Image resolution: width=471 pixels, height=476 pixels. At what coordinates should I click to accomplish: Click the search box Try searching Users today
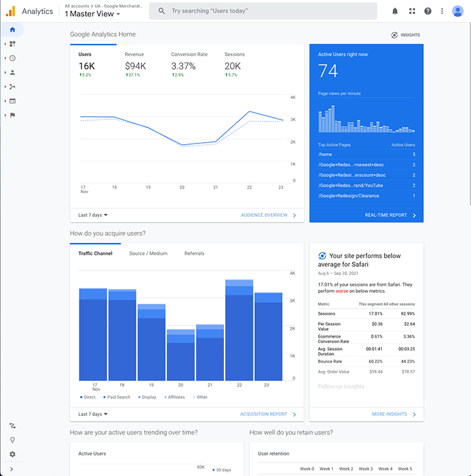[263, 11]
